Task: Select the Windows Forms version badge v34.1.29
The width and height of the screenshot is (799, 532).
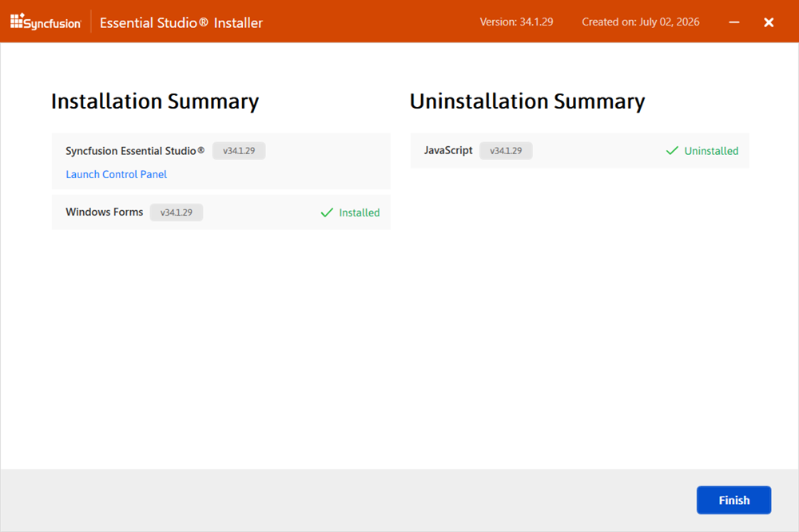Action: (x=177, y=212)
